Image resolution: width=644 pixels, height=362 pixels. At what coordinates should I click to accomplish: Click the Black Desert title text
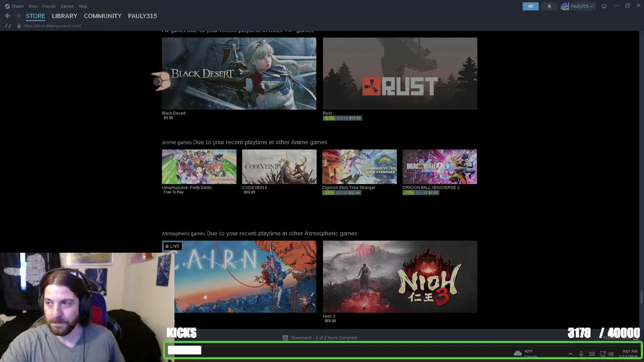point(174,113)
